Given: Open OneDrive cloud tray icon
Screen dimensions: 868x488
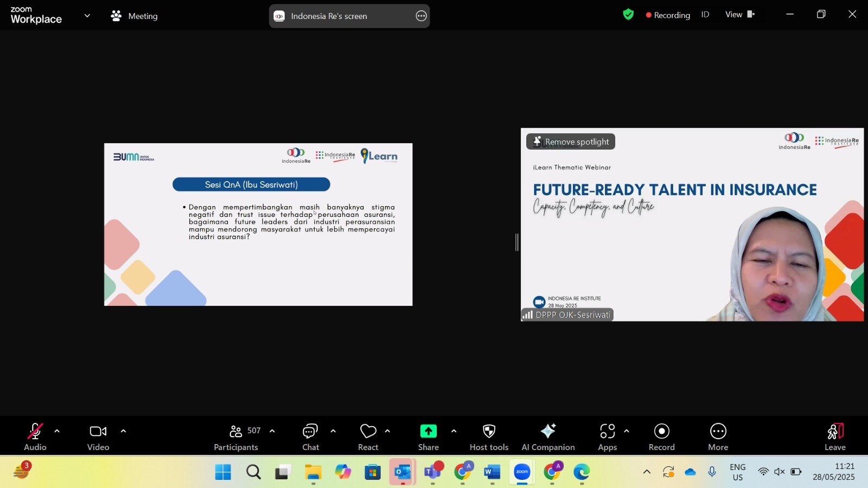Looking at the screenshot, I should coord(690,472).
